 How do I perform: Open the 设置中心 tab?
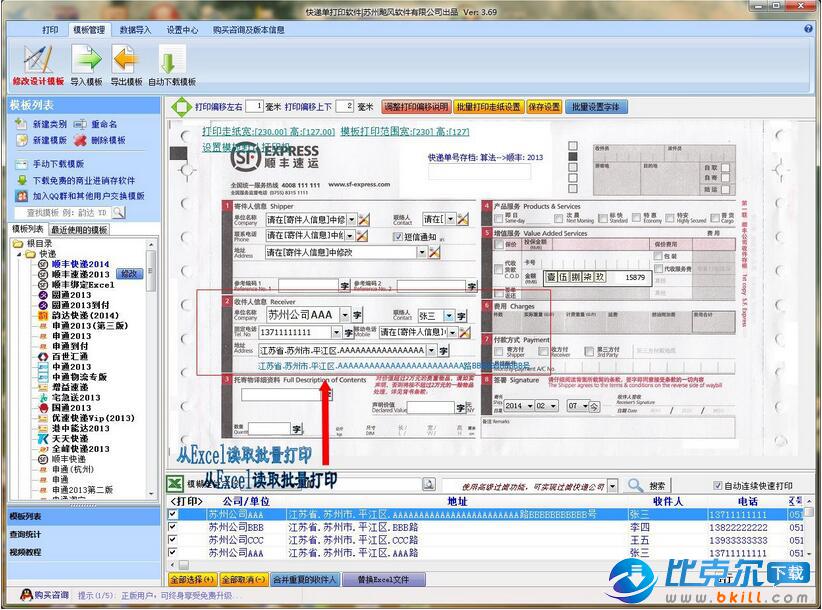click(x=182, y=30)
